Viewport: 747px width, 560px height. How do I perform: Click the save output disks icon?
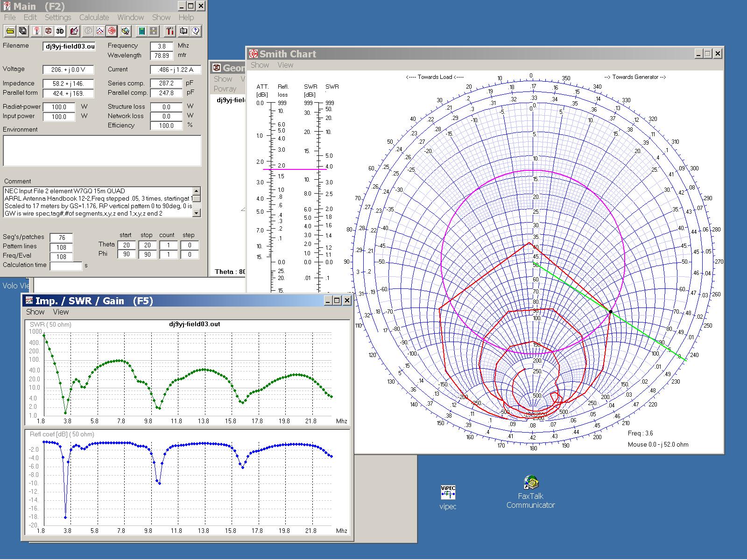point(22,31)
